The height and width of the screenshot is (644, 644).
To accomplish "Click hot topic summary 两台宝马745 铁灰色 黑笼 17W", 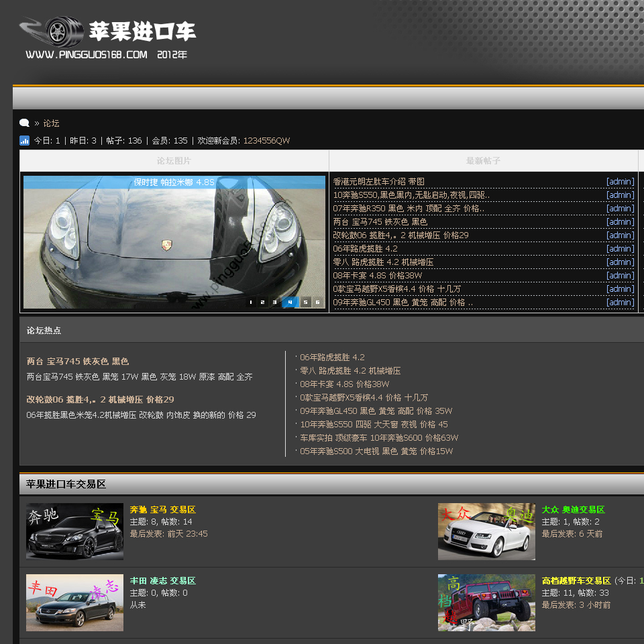I will pos(140,376).
